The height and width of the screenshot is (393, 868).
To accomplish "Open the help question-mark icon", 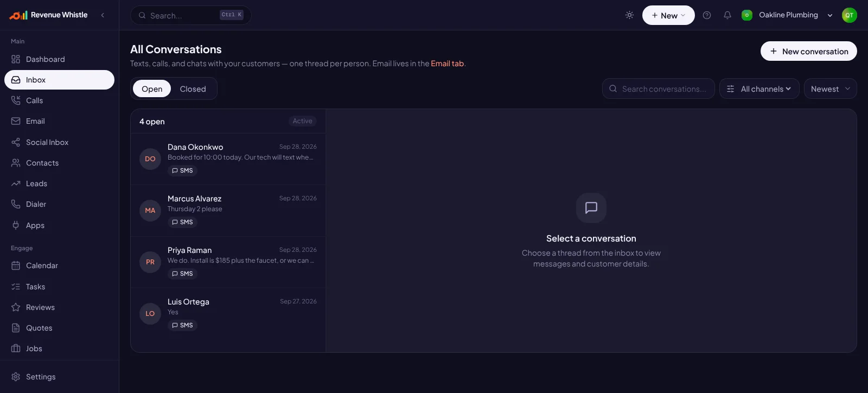I will [x=707, y=15].
